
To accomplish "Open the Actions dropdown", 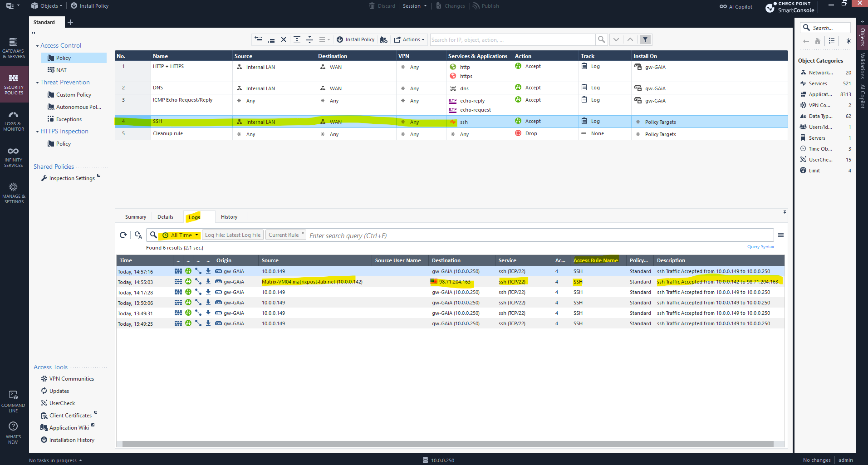I will click(409, 39).
